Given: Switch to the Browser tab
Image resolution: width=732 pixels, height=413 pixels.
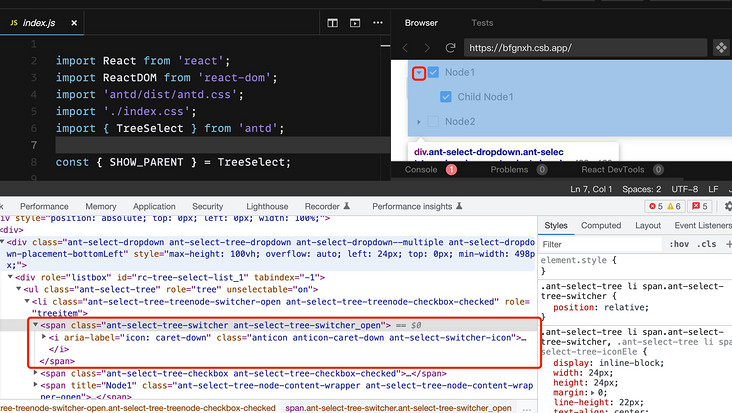Looking at the screenshot, I should (x=421, y=23).
